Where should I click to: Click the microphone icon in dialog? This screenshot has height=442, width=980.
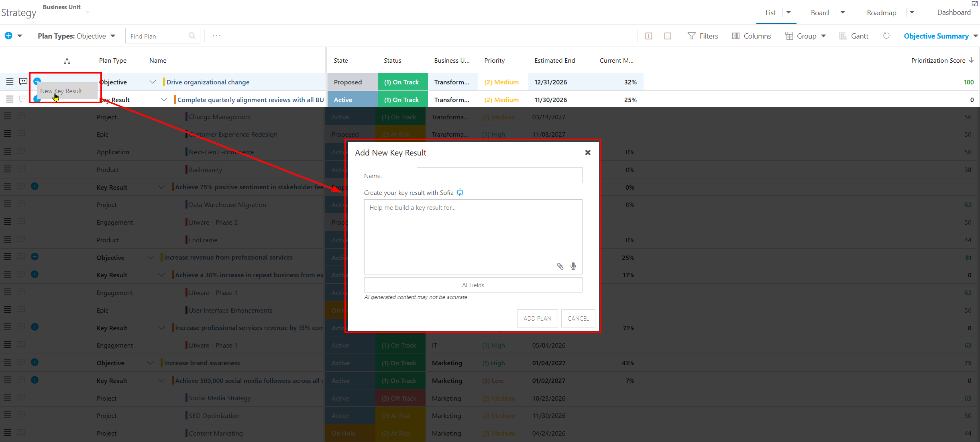[x=573, y=266]
